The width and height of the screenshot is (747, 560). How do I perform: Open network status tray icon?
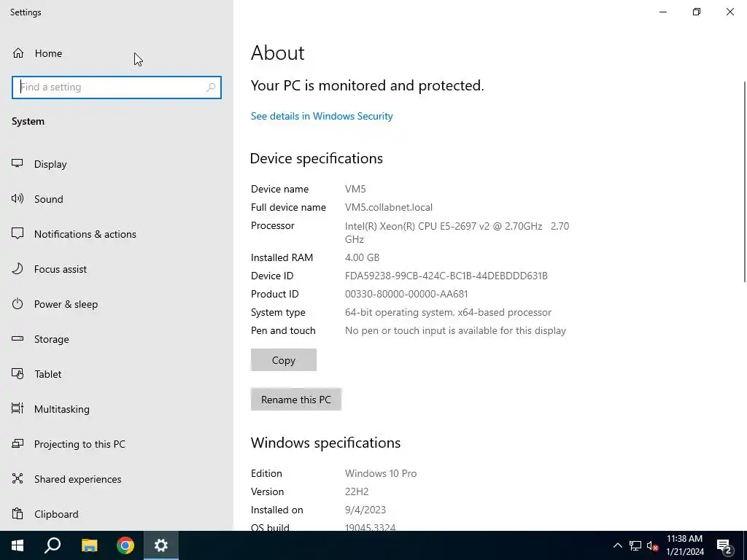click(x=635, y=545)
